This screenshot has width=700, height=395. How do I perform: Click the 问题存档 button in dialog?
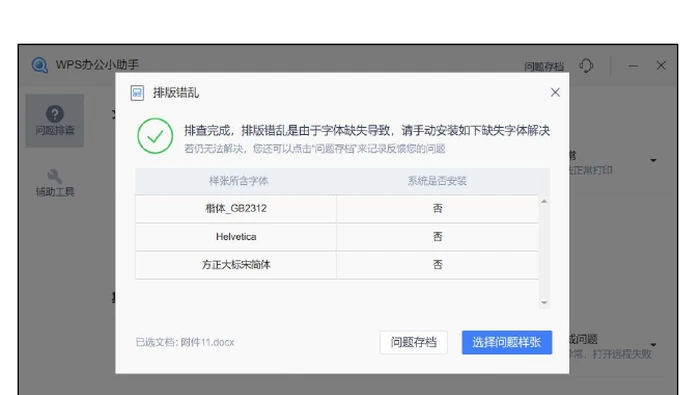click(x=413, y=342)
